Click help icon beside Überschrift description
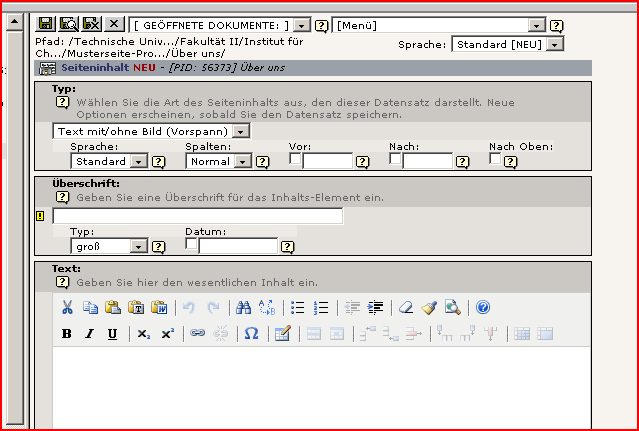The image size is (639, 431). pos(62,198)
